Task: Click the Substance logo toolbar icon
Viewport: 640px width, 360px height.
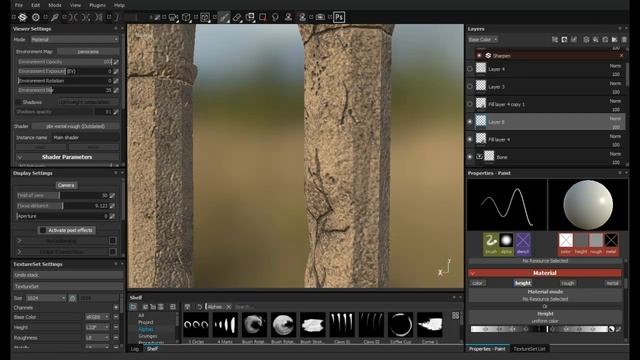Action: tap(23, 17)
